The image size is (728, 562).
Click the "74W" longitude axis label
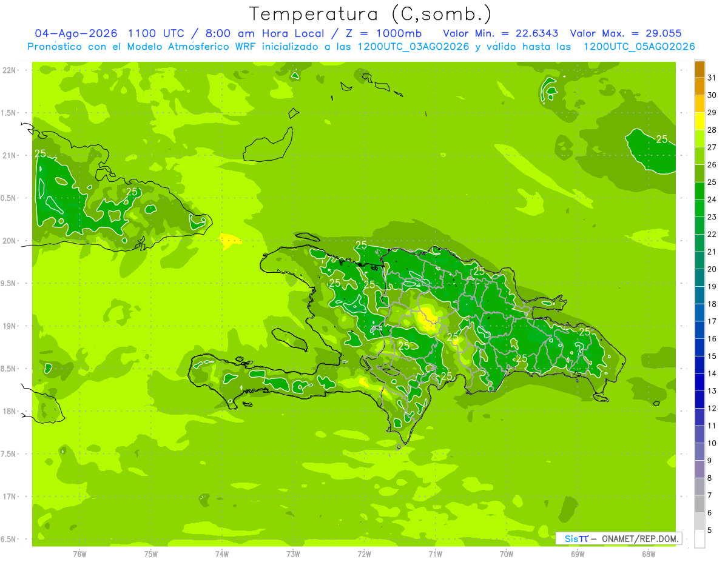tap(222, 554)
